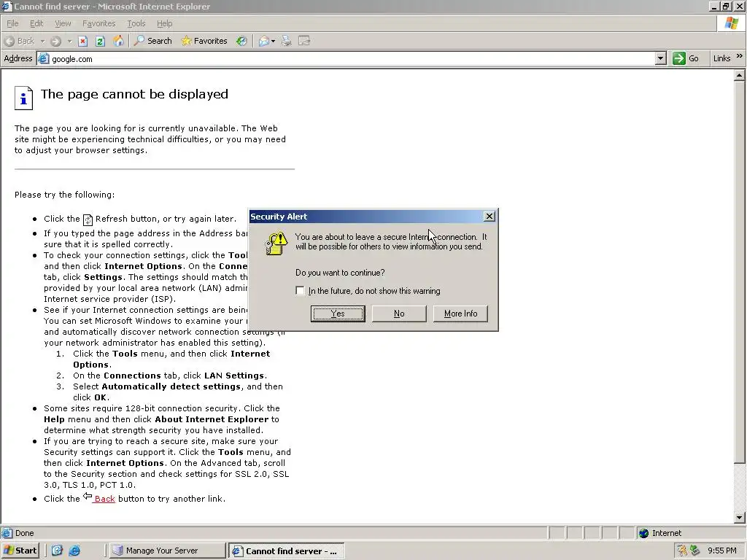Click the Internet zone globe icon

pos(644,533)
